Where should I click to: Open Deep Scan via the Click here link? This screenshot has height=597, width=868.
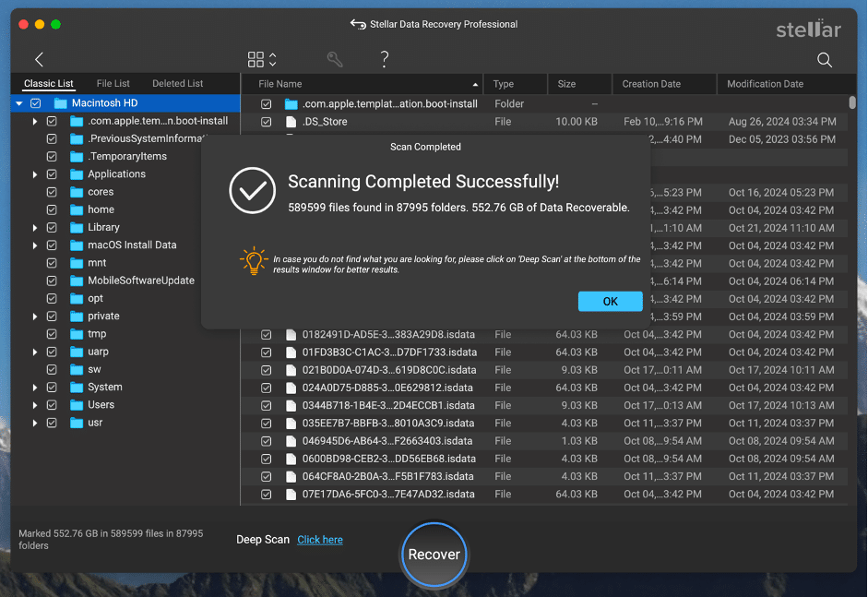320,539
